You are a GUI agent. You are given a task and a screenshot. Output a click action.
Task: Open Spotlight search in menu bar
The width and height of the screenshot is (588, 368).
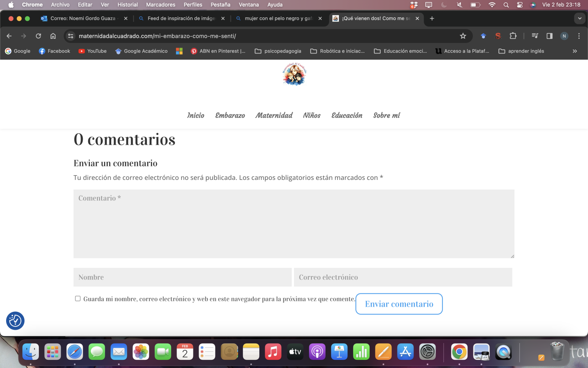506,5
